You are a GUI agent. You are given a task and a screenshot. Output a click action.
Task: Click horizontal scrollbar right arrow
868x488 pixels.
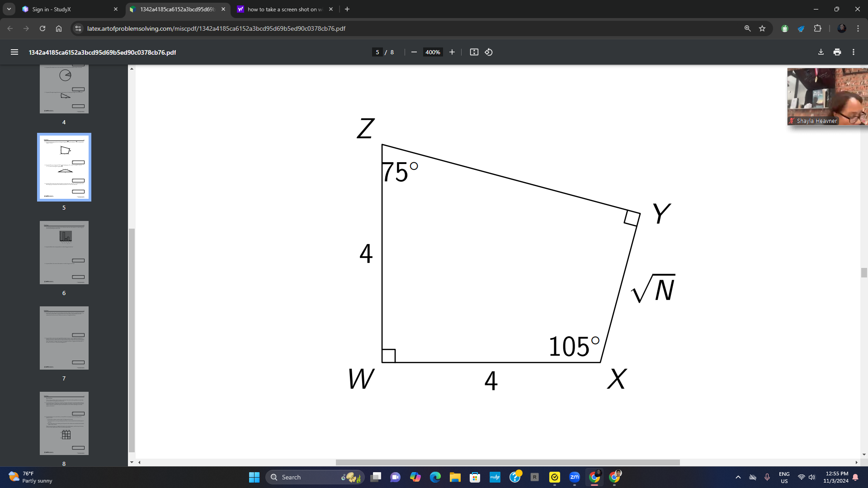pyautogui.click(x=856, y=462)
